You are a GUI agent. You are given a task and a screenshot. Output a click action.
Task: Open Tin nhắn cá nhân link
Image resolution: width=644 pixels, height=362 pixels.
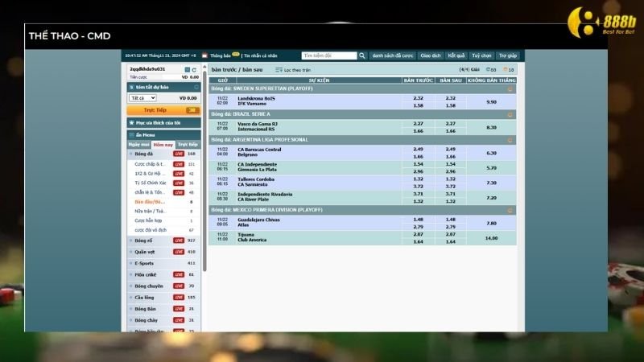260,56
